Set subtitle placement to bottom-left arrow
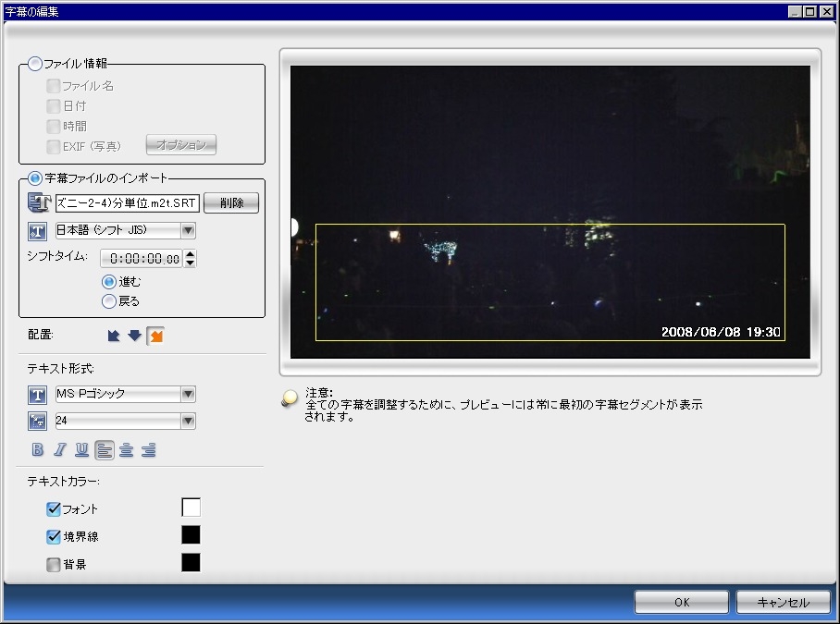The image size is (840, 624). tap(115, 336)
